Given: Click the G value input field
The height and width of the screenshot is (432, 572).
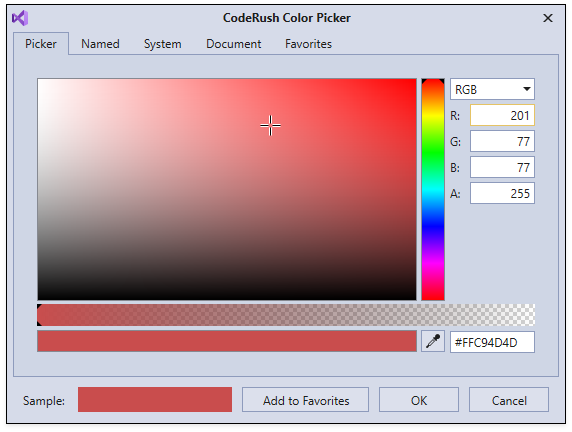Looking at the screenshot, I should pos(502,141).
